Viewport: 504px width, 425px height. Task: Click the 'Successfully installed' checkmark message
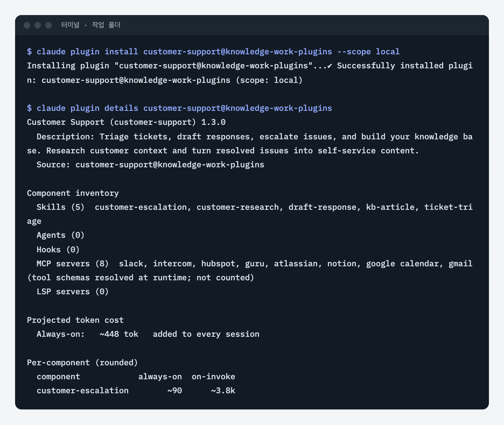[400, 66]
